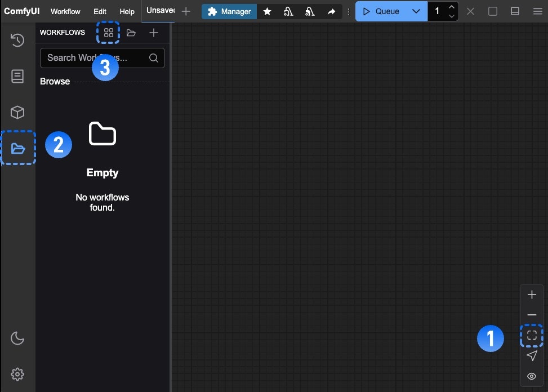Zoom in using the canvas plus icon
The width and height of the screenshot is (548, 392).
pos(531,294)
